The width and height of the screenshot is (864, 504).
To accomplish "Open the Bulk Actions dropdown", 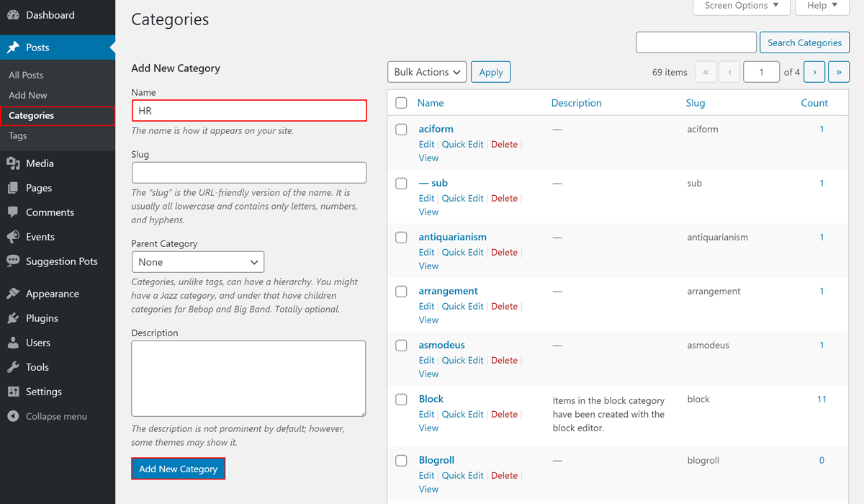I will (427, 72).
